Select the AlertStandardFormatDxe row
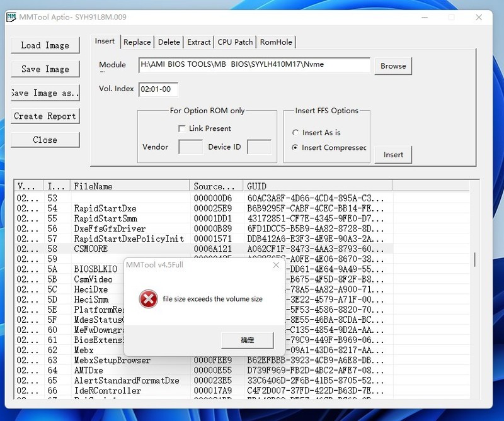The image size is (504, 421). 203,381
